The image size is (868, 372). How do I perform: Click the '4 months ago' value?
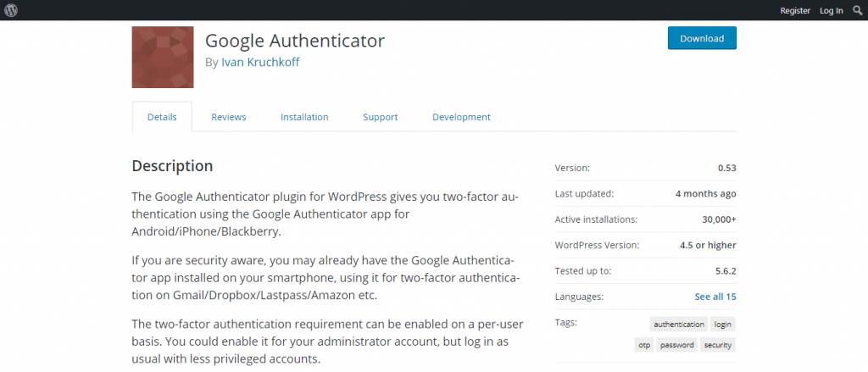(706, 194)
